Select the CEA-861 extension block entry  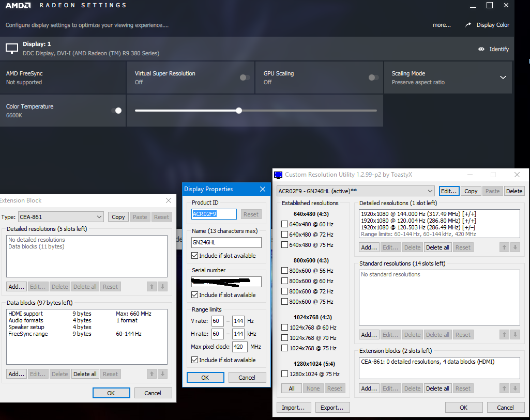click(x=428, y=362)
